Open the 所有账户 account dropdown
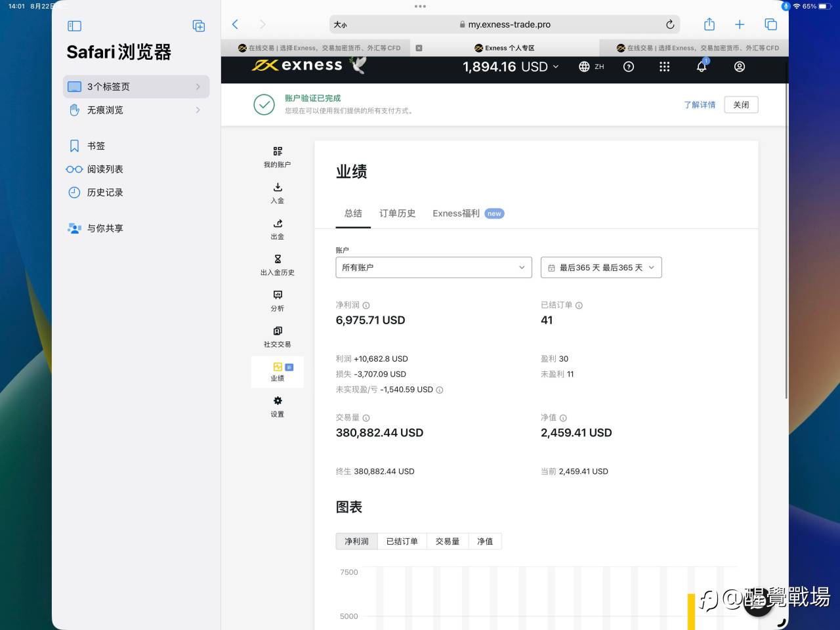The height and width of the screenshot is (630, 840). pyautogui.click(x=434, y=267)
